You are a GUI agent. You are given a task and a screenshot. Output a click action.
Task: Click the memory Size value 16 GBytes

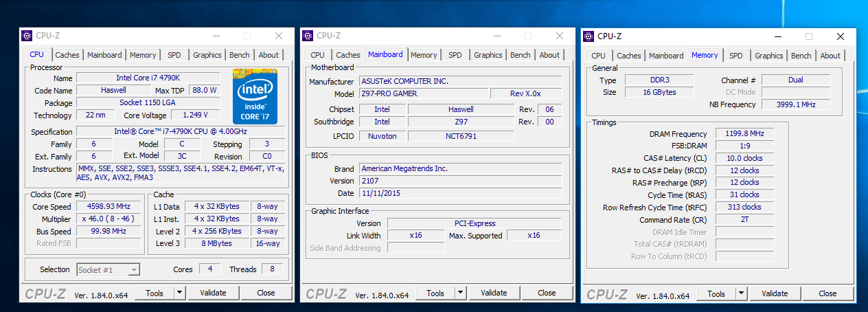coord(658,92)
